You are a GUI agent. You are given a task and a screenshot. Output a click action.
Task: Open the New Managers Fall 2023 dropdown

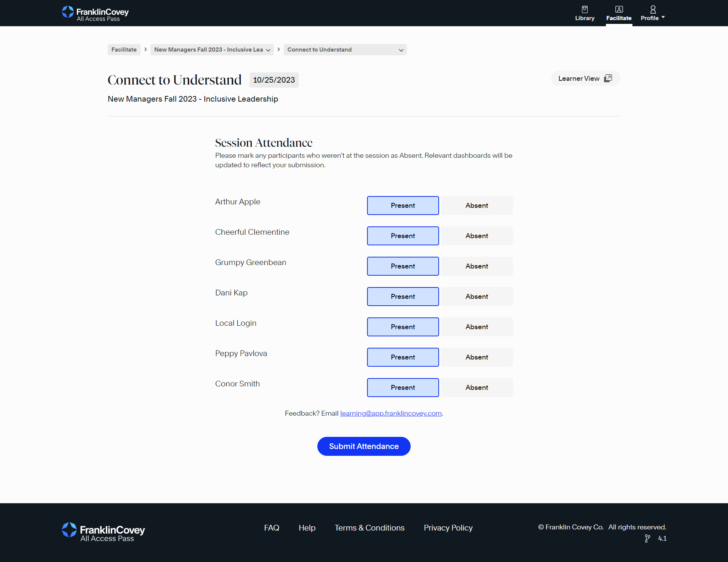point(268,50)
